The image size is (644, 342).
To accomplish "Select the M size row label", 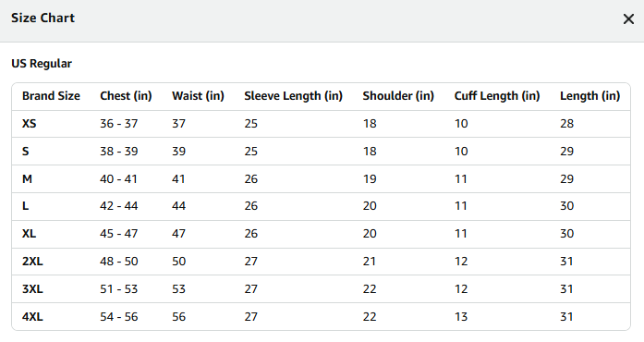I will (27, 179).
